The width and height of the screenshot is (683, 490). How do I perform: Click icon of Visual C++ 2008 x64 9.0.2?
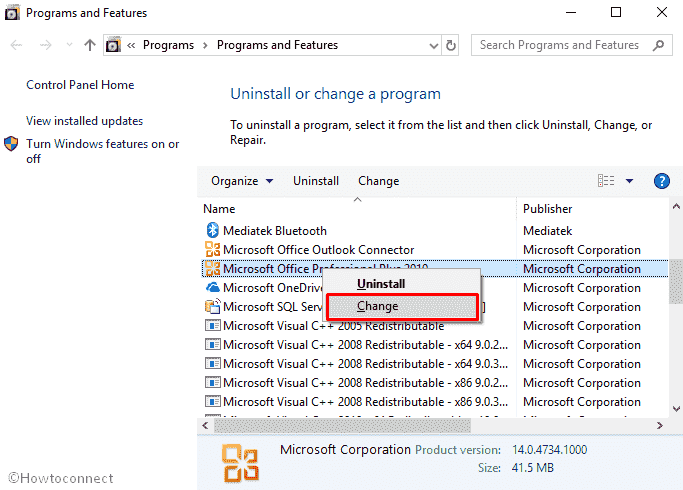(213, 345)
